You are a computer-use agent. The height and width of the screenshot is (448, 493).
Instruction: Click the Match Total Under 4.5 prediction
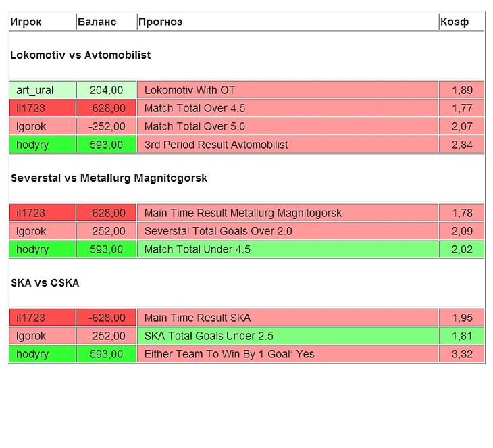pyautogui.click(x=197, y=249)
